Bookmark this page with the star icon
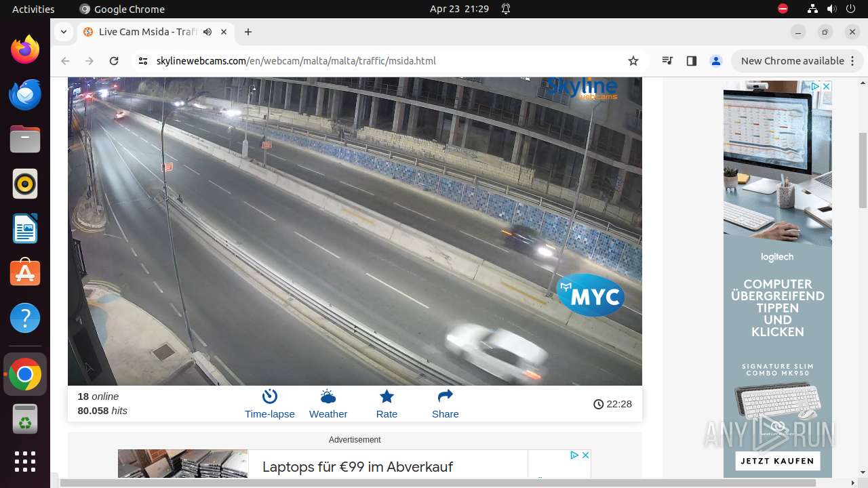 (x=633, y=61)
